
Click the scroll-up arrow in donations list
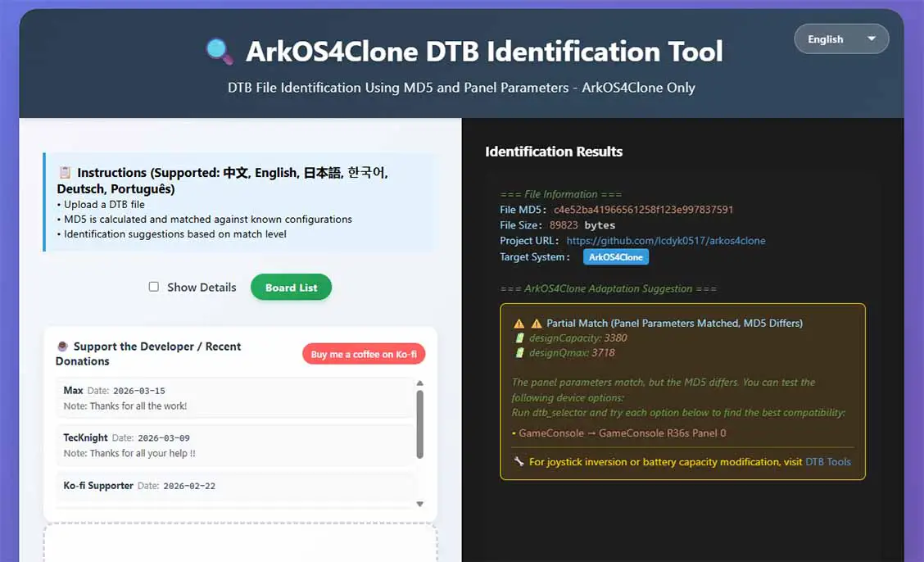[x=419, y=382]
